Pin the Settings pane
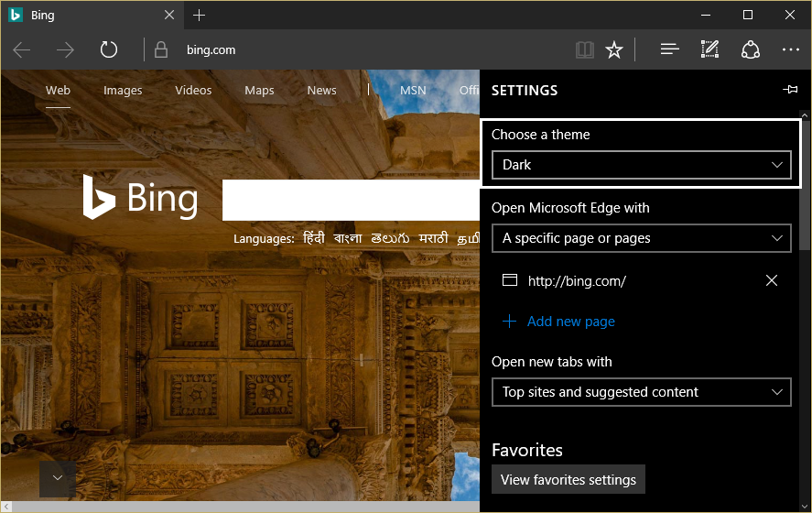 tap(790, 90)
